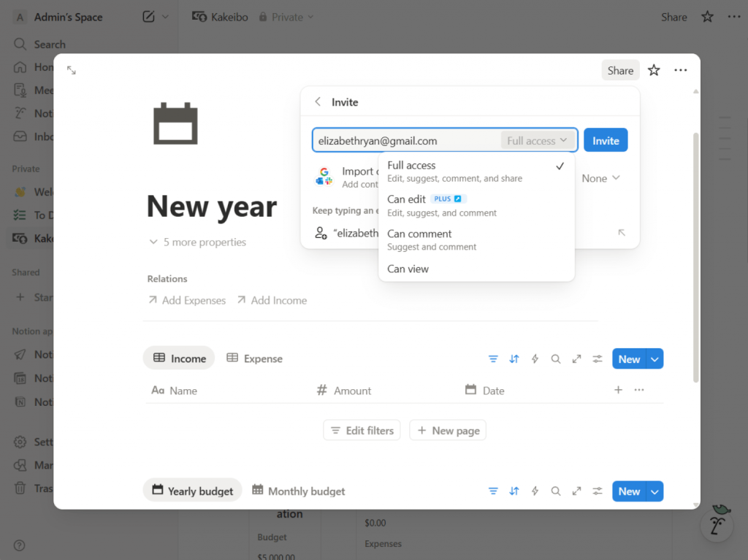Search within the Income table

tap(556, 358)
